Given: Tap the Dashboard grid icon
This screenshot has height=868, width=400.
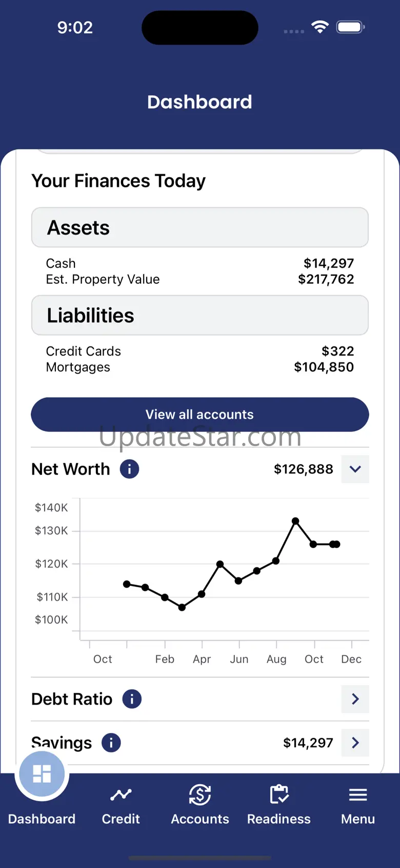Looking at the screenshot, I should point(42,774).
